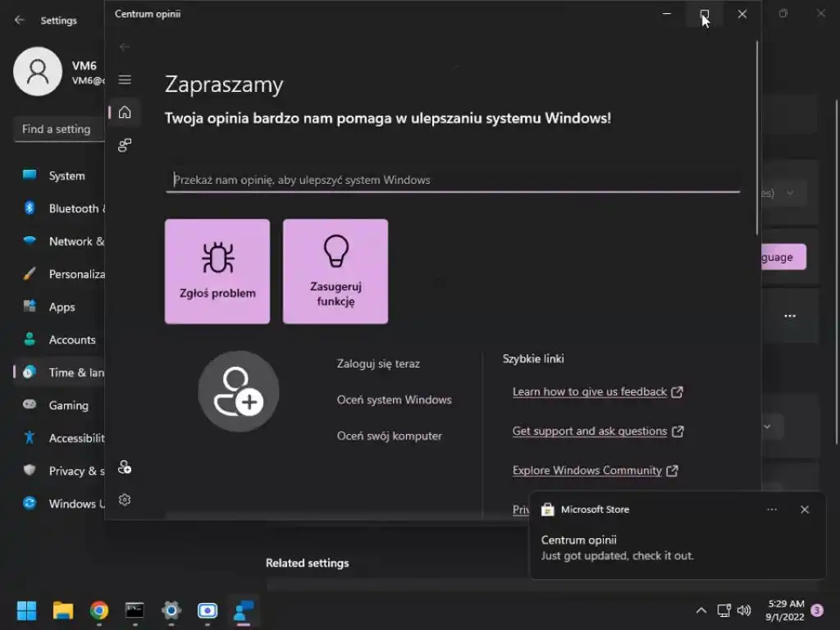Select the Home icon in Centrum opinii sidebar
840x630 pixels.
(125, 112)
